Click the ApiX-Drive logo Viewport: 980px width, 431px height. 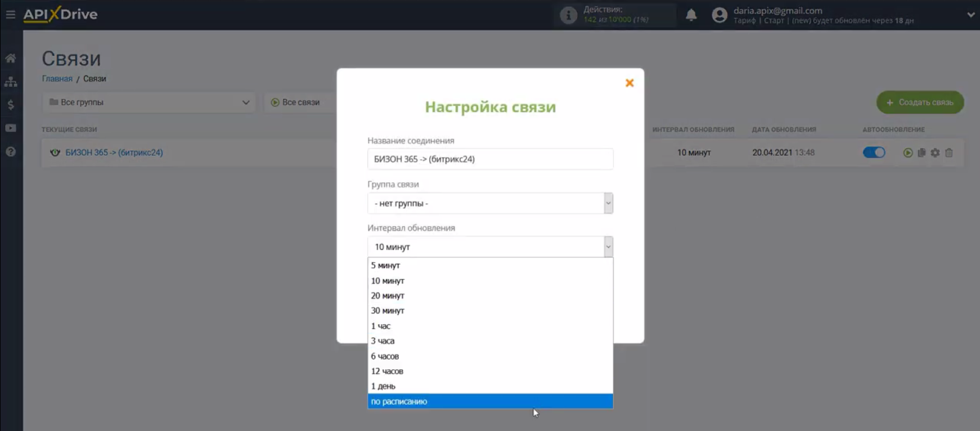(x=60, y=14)
